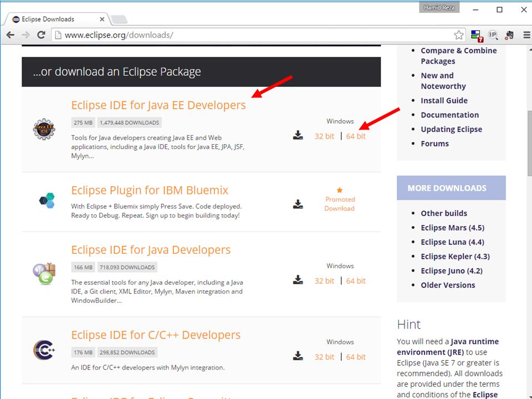Click download icon for C/C++ Developers
532x399 pixels.
298,356
